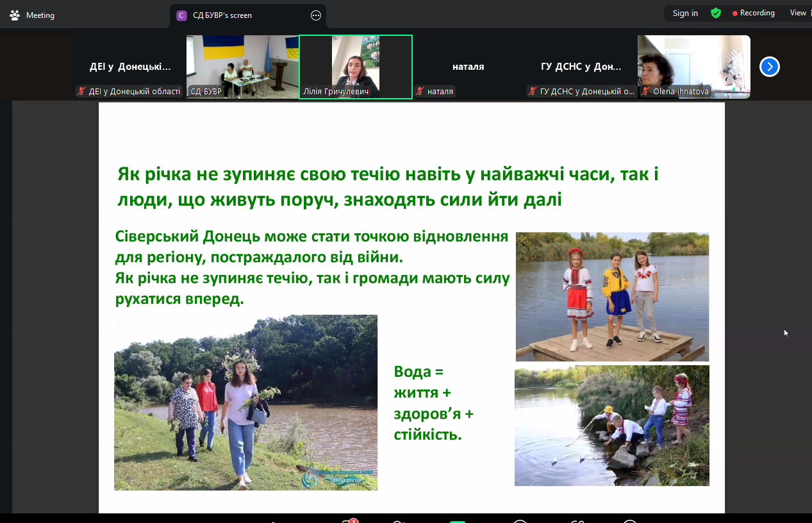Switch to the СД БУВР's screen tab

click(222, 15)
